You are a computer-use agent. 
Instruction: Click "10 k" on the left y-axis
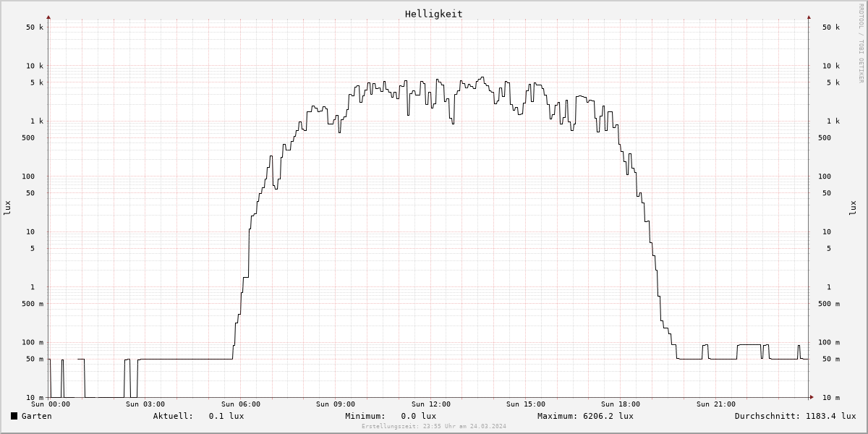tap(35, 66)
